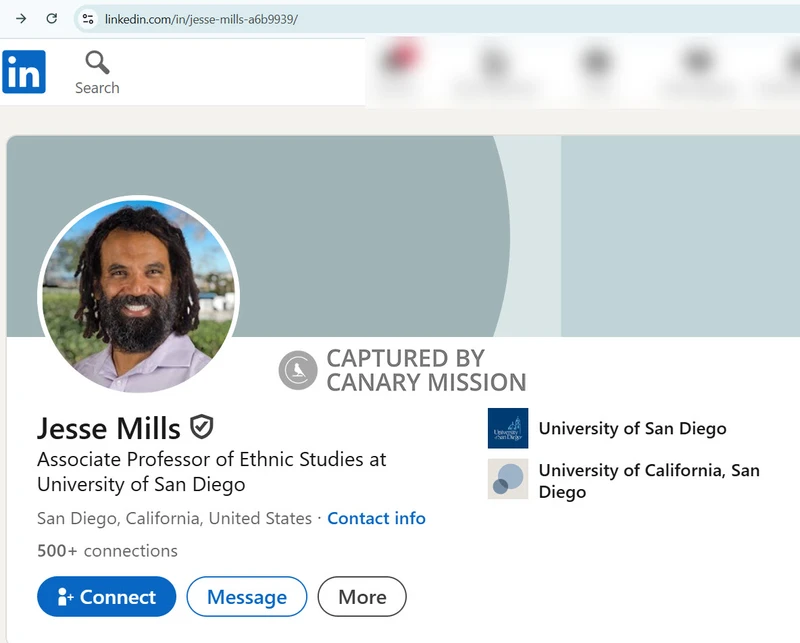
Task: Reload the page with refresh icon
Action: click(52, 19)
